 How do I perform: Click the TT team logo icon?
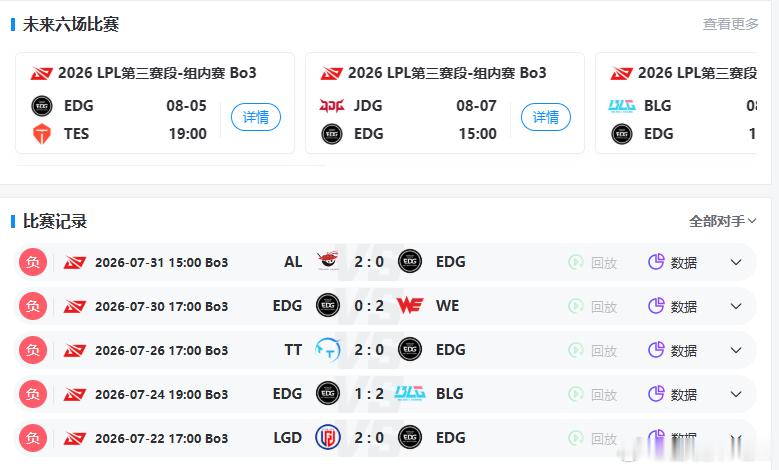pos(328,349)
